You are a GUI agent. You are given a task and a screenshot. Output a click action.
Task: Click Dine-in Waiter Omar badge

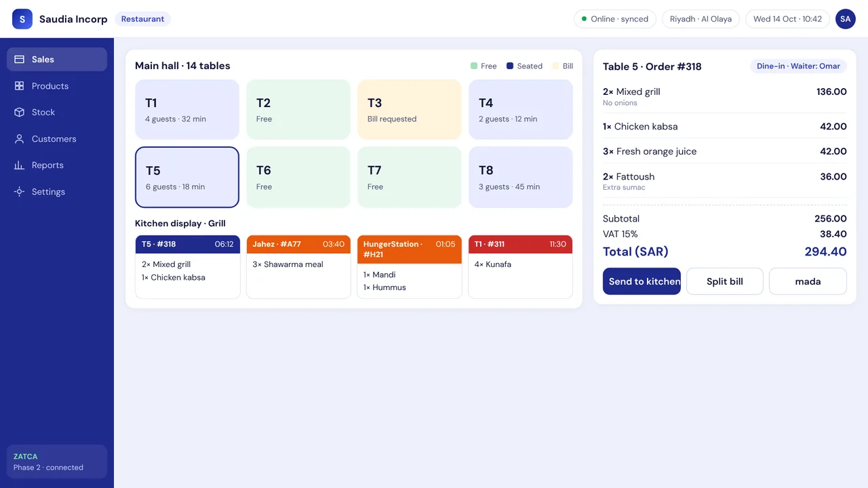point(798,66)
